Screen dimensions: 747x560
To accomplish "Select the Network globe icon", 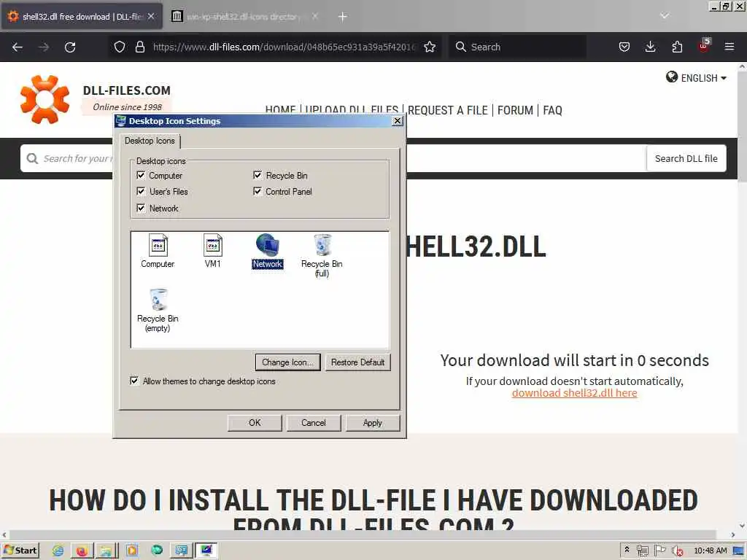I will coord(267,251).
